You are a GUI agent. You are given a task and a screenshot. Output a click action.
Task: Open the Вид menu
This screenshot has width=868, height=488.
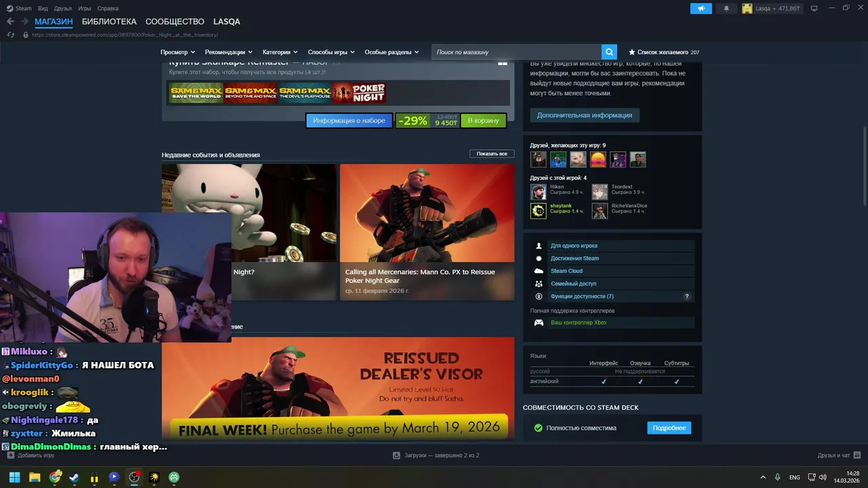(43, 8)
